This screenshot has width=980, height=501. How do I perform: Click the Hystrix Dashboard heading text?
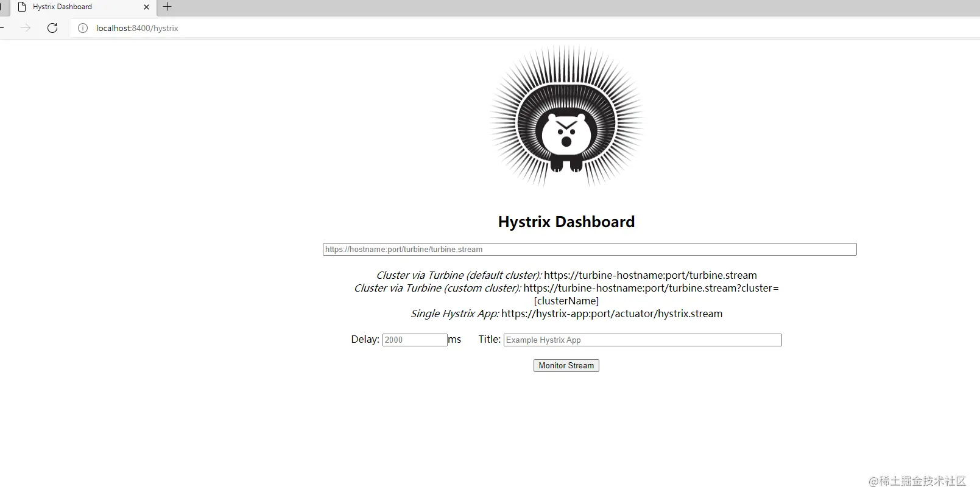[x=566, y=222]
